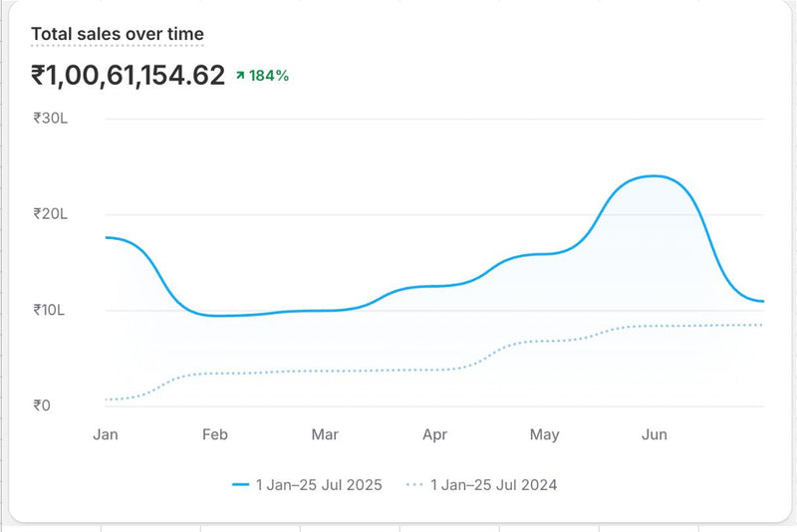Image resolution: width=797 pixels, height=532 pixels.
Task: Click the Apr label on the x-axis
Action: tap(434, 434)
